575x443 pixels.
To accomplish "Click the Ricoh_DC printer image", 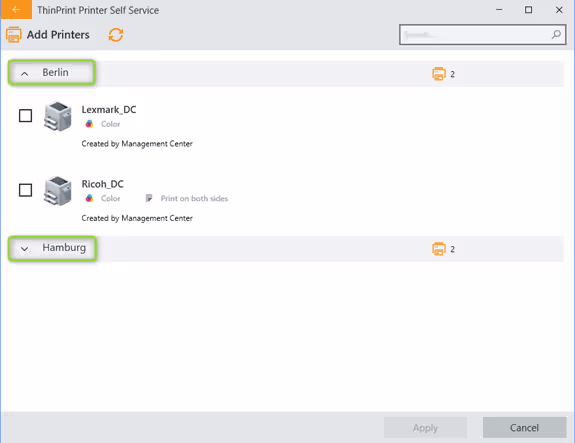I will coord(58,191).
